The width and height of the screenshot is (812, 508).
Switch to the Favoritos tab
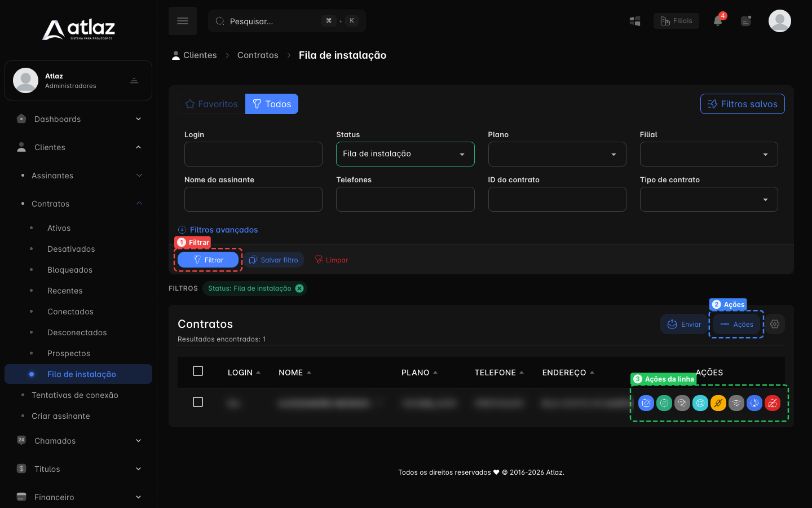(x=211, y=104)
